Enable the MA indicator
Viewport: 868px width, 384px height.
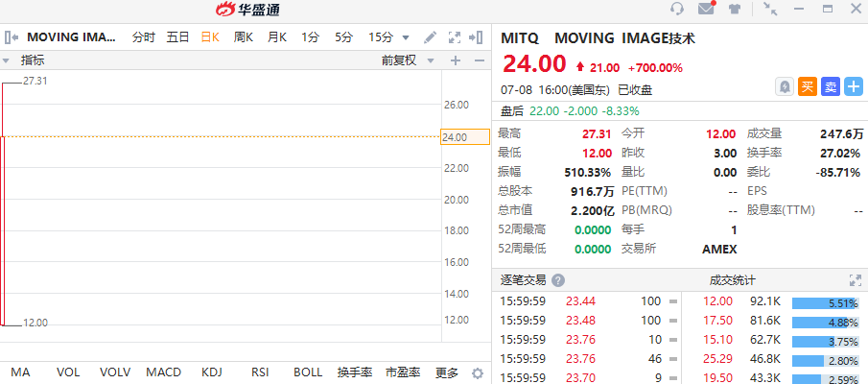[x=20, y=372]
